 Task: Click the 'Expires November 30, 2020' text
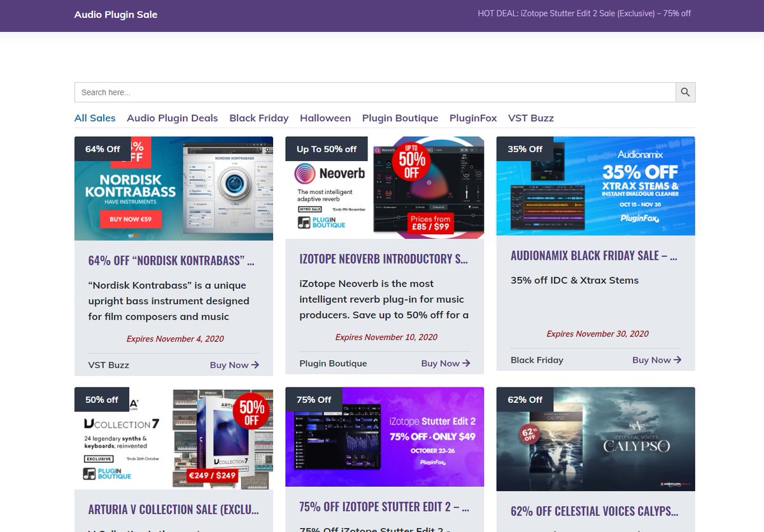point(598,333)
